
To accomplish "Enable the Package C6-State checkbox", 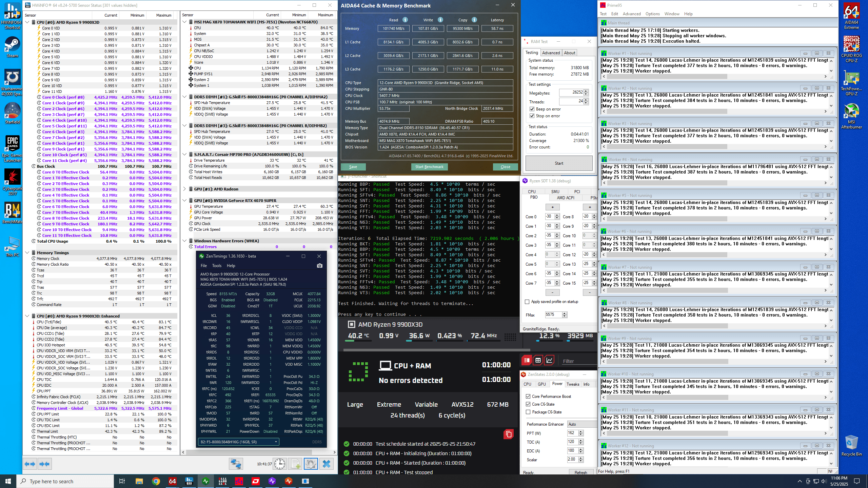I will (528, 412).
